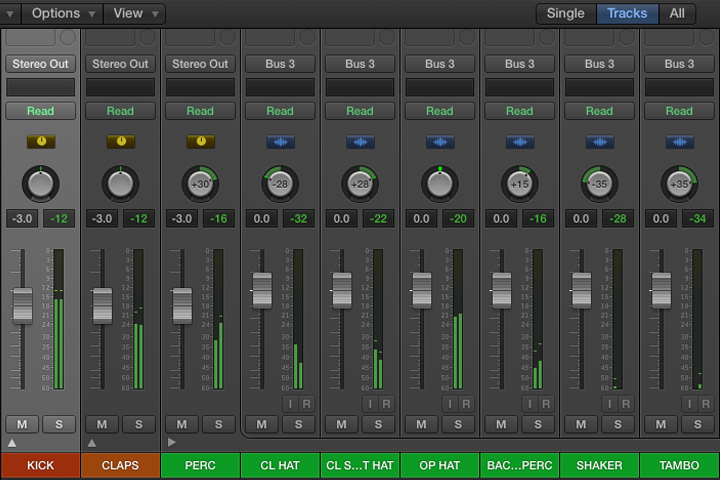Click the CL S...T HAT pan knob at +28

(x=360, y=184)
